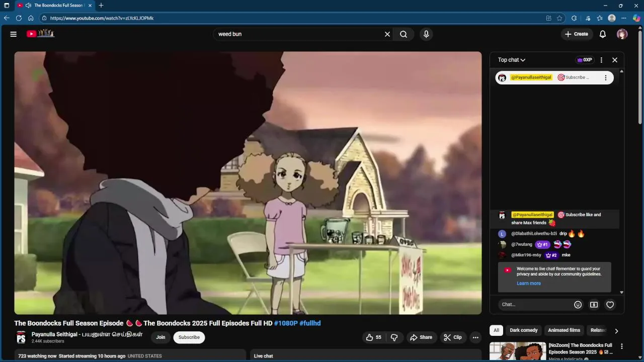Dislike the video with thumbs down

coord(394,337)
